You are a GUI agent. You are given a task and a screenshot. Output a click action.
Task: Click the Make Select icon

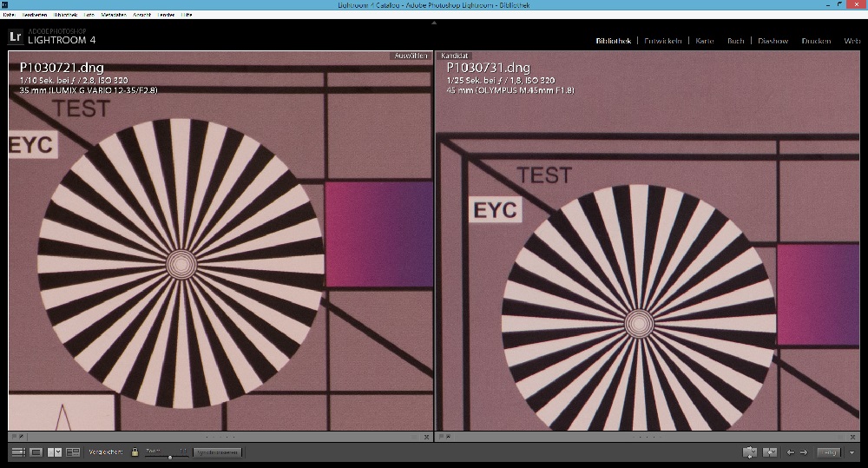click(x=770, y=452)
